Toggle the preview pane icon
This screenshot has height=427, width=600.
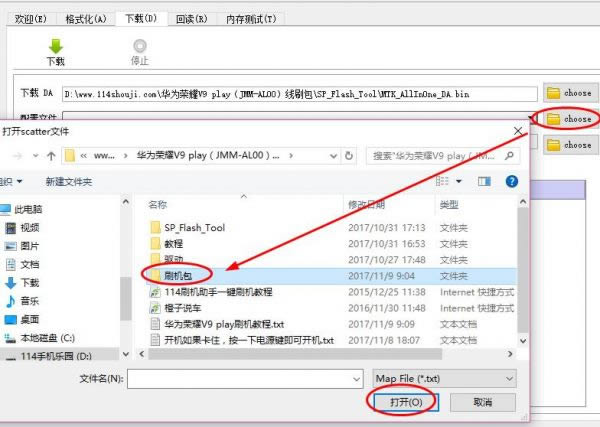point(484,181)
